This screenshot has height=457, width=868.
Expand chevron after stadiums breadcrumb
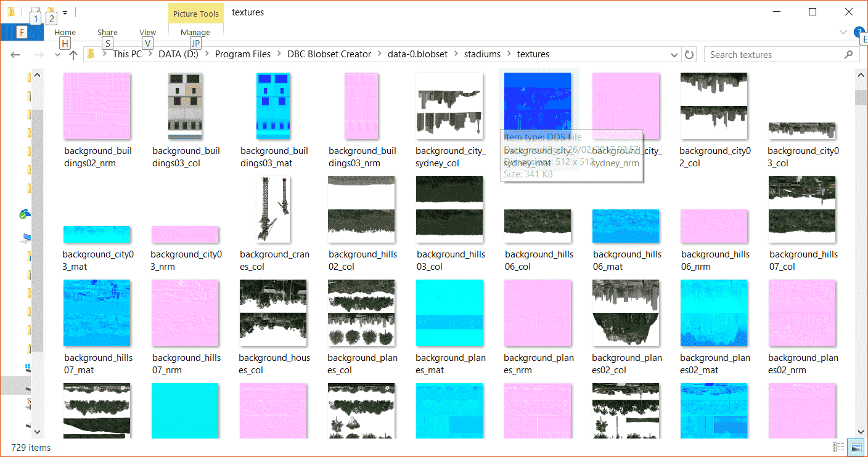[509, 54]
